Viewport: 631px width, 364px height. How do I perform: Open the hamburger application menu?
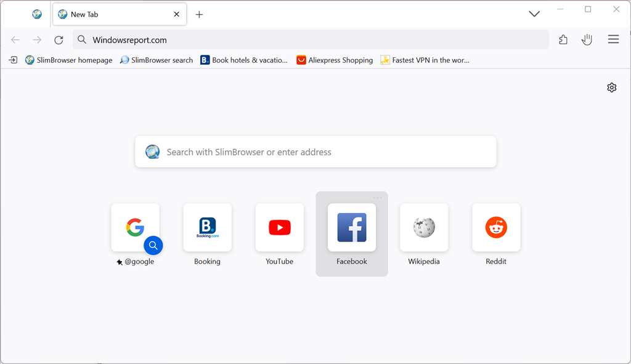613,39
